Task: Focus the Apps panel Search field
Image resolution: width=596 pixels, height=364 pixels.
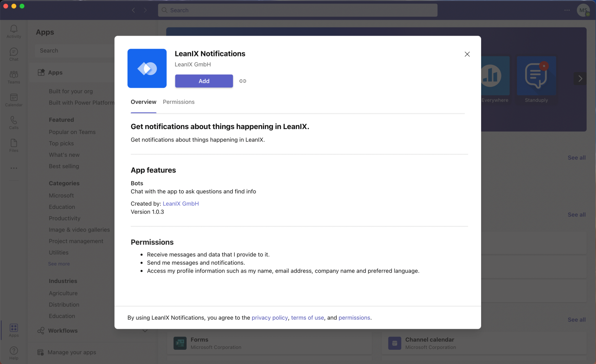Action: [x=75, y=50]
